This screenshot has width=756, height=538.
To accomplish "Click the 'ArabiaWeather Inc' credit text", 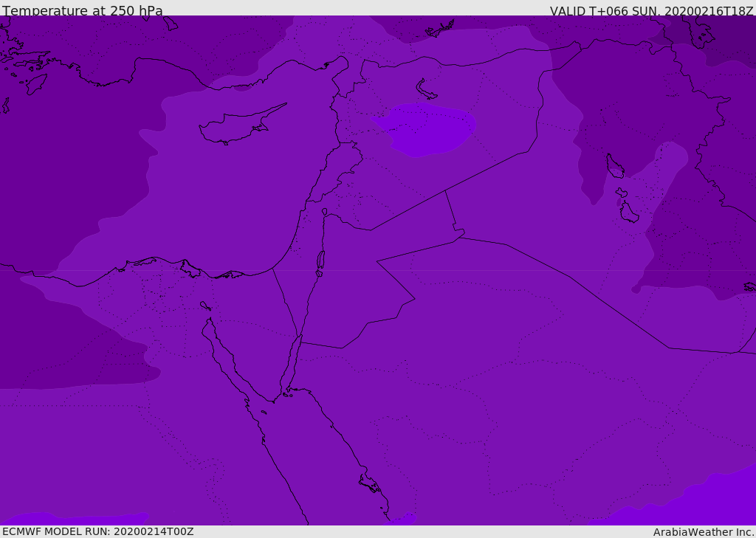I will pyautogui.click(x=703, y=532).
